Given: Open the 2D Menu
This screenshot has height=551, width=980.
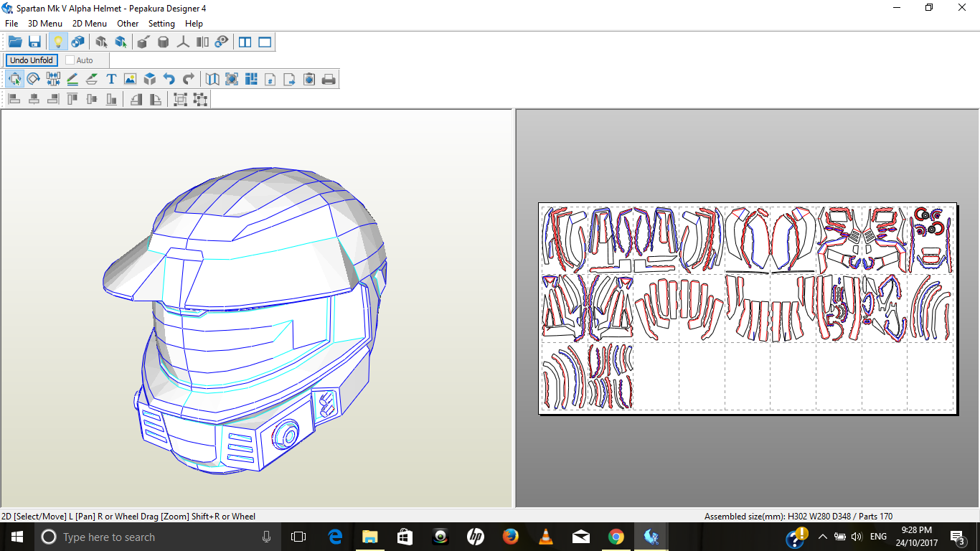Looking at the screenshot, I should (x=90, y=24).
